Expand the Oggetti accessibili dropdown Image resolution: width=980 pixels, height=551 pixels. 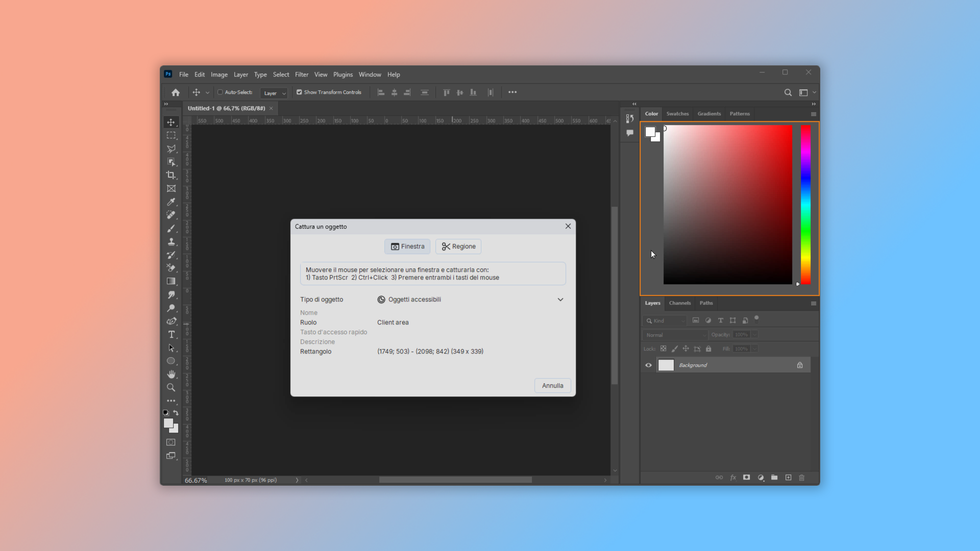click(560, 299)
